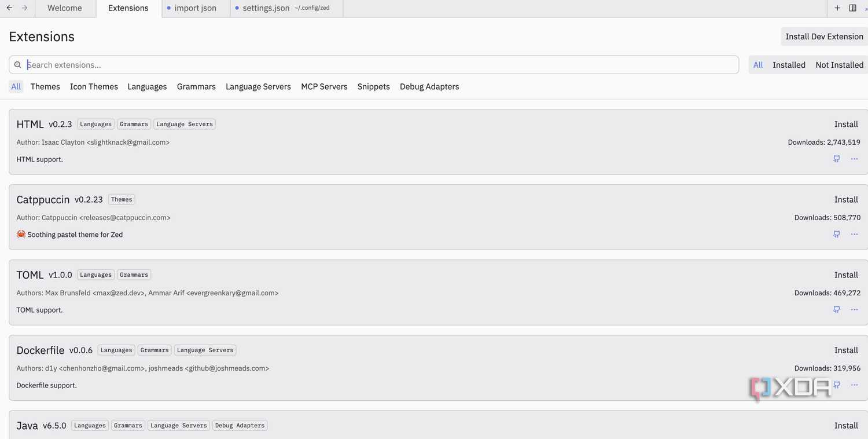
Task: Filter by Snippets category
Action: [373, 86]
